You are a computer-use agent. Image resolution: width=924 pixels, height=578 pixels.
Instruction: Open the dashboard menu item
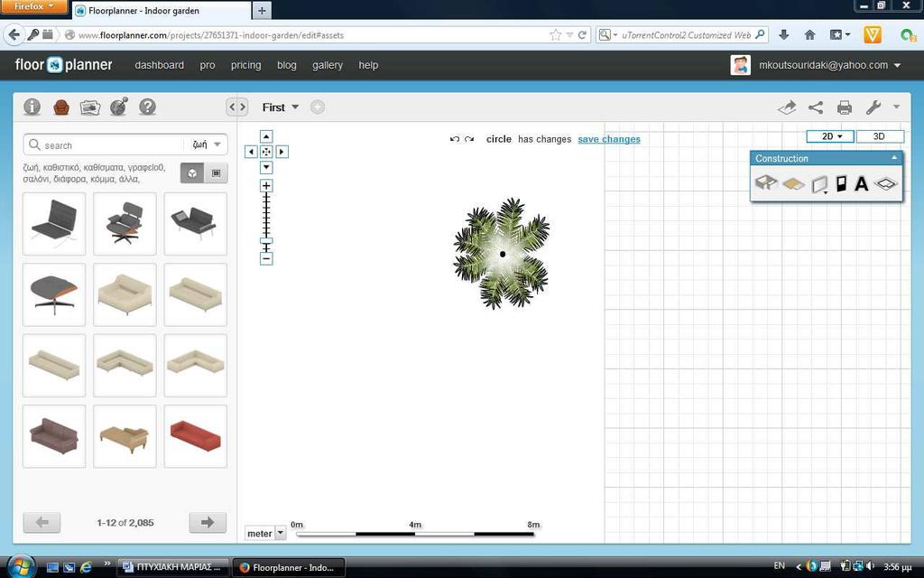[x=159, y=65]
